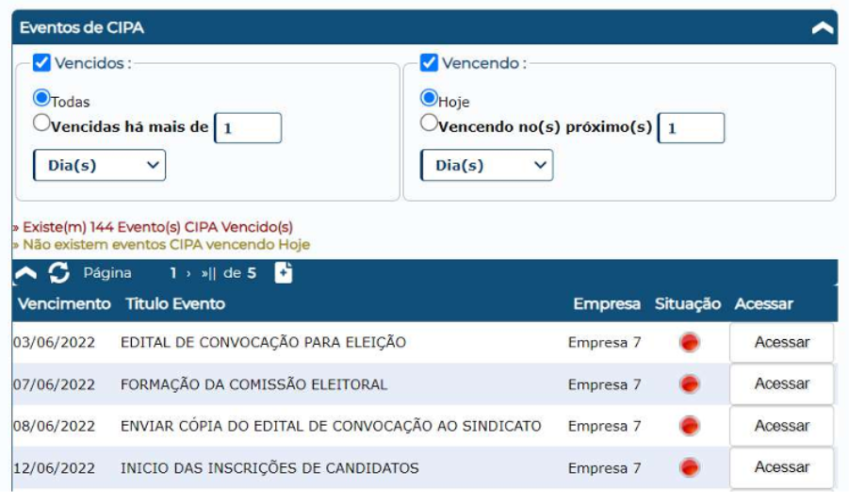The width and height of the screenshot is (849, 504).
Task: Open Dia(s) dropdown under Vencendo
Action: pos(486,165)
